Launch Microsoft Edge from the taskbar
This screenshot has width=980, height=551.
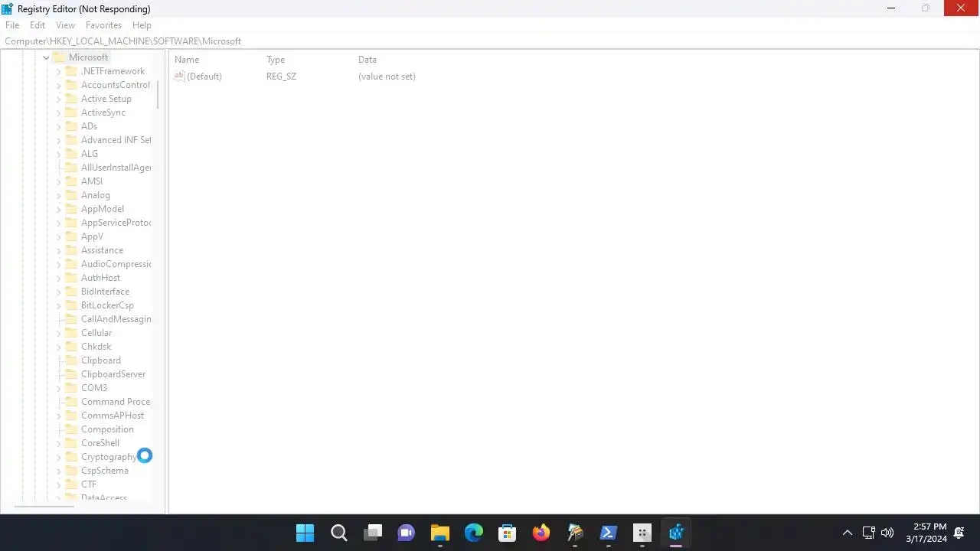[473, 533]
